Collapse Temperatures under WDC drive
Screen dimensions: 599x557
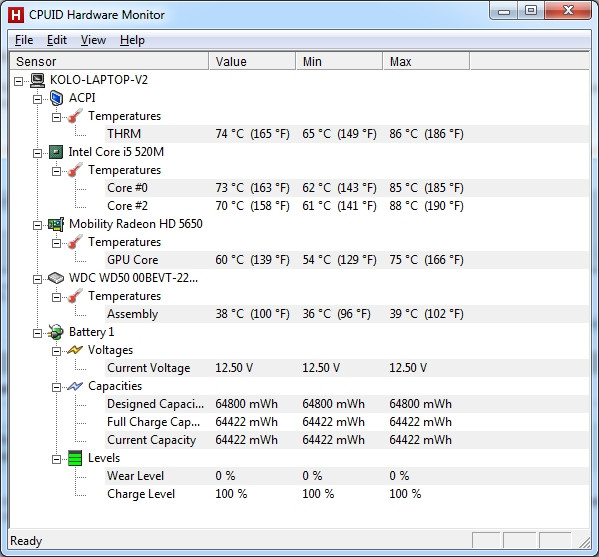pyautogui.click(x=57, y=297)
